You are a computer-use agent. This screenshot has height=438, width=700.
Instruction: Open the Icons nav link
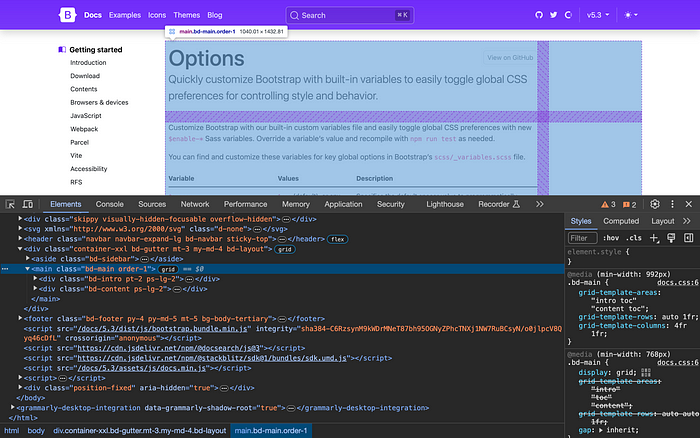(157, 15)
